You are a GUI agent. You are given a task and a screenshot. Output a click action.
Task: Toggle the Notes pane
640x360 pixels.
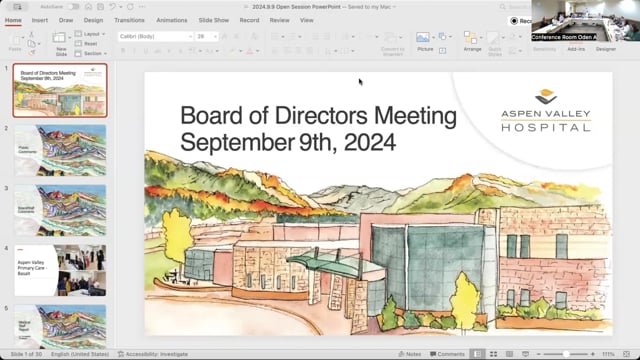click(x=409, y=354)
